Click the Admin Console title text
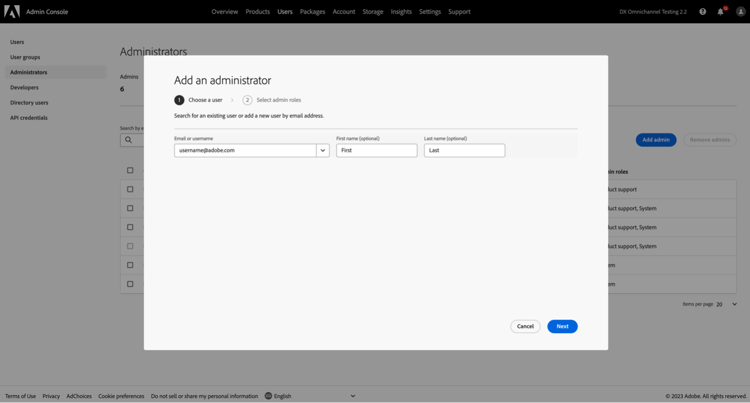Screen dimensions: 750x403 47,11
